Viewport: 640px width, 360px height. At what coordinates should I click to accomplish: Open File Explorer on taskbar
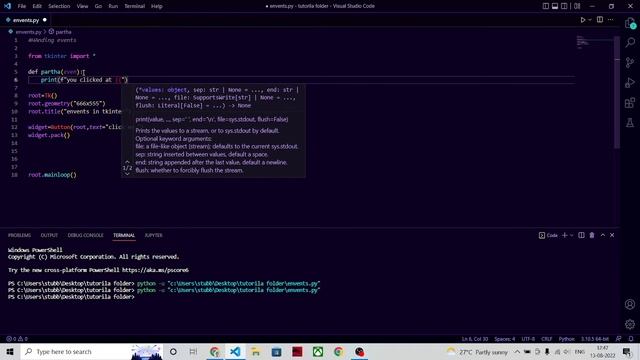tap(256, 351)
